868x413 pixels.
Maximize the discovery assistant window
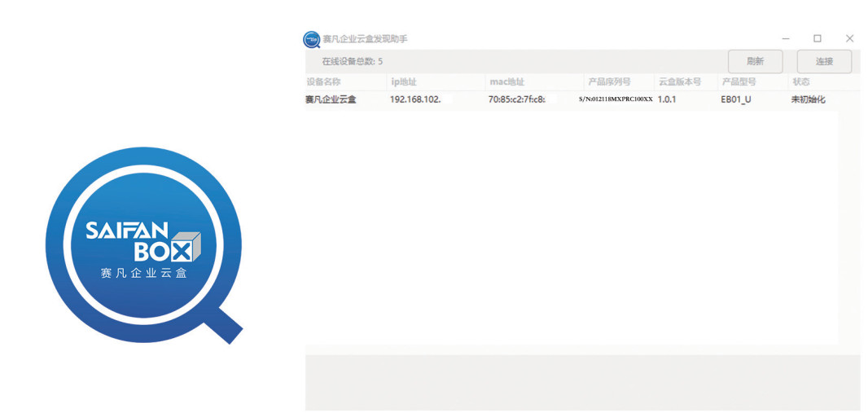click(x=817, y=39)
